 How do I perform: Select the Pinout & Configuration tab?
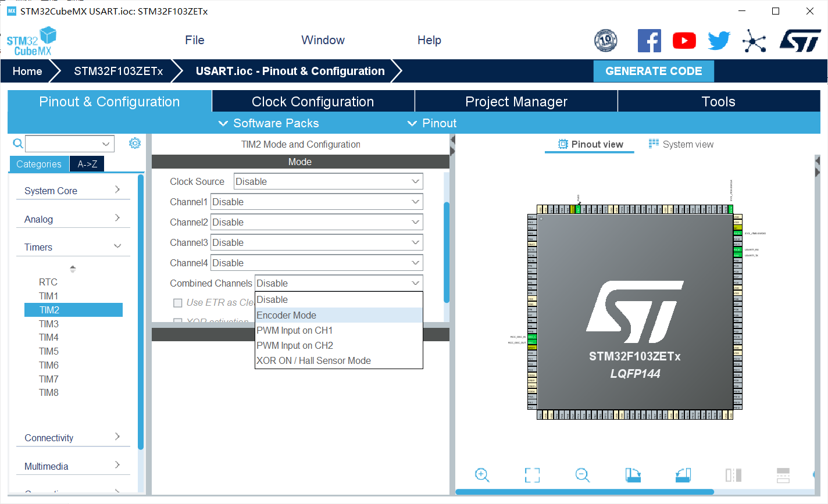[x=109, y=101]
